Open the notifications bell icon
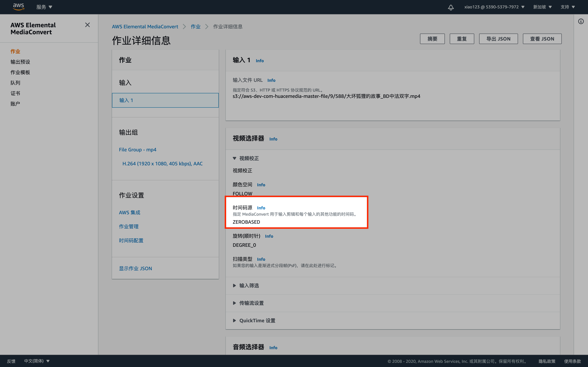Viewport: 588px width, 367px height. click(451, 7)
